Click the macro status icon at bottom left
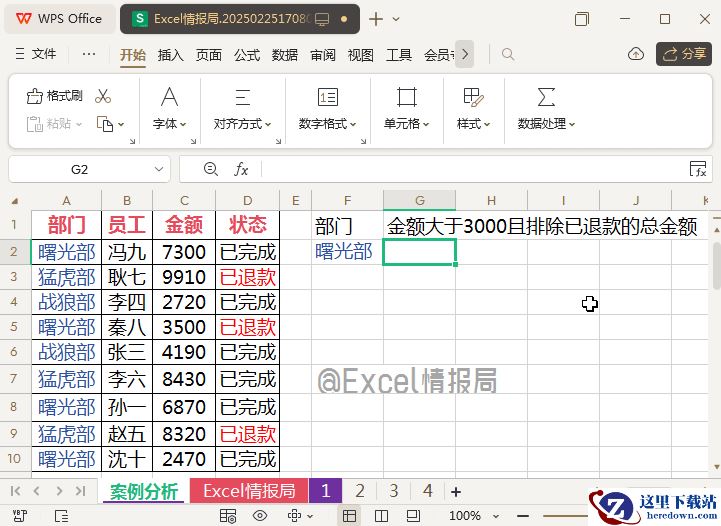This screenshot has height=526, width=721. (19, 516)
